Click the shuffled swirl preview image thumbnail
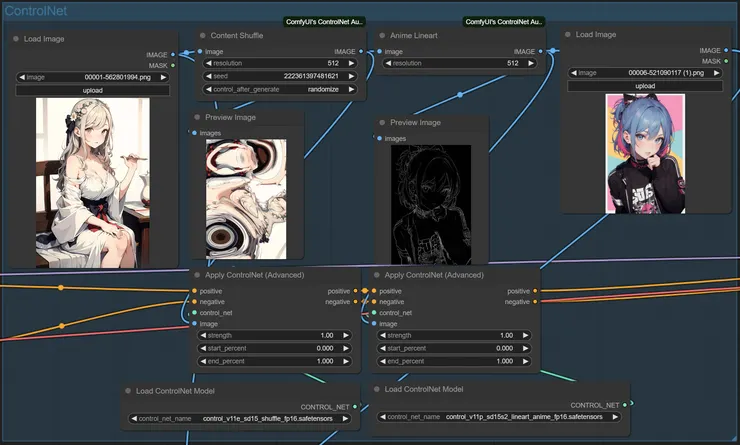The height and width of the screenshot is (445, 740). (x=246, y=198)
